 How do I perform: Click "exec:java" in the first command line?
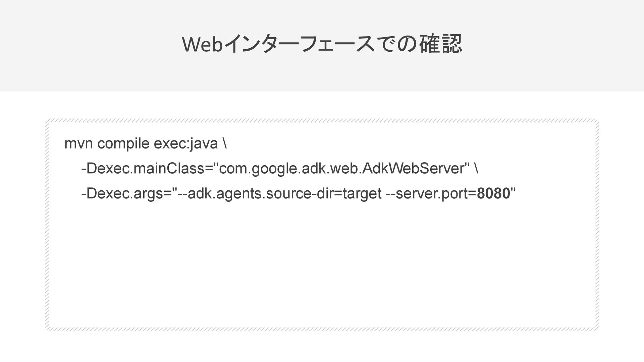185,144
